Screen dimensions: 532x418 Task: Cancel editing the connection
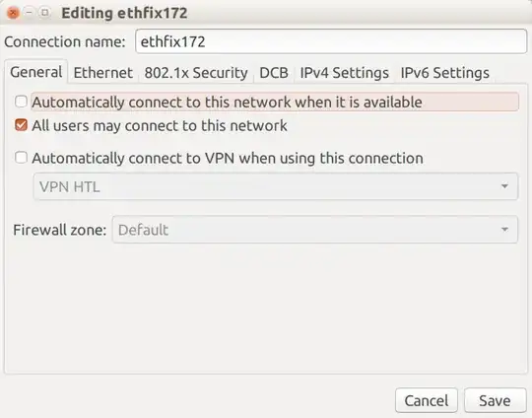click(x=427, y=400)
